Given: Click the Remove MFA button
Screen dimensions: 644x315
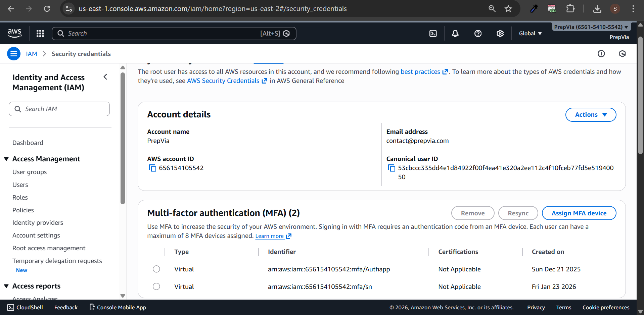Looking at the screenshot, I should pos(473,213).
